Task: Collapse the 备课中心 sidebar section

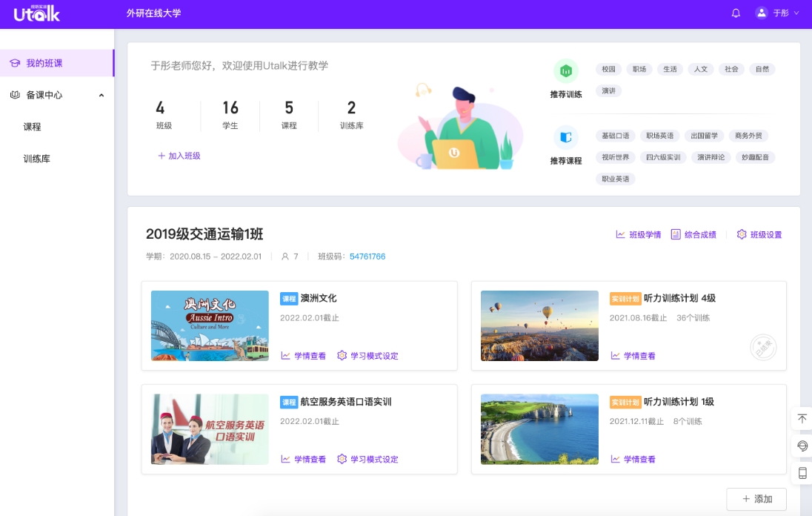Action: (x=101, y=95)
